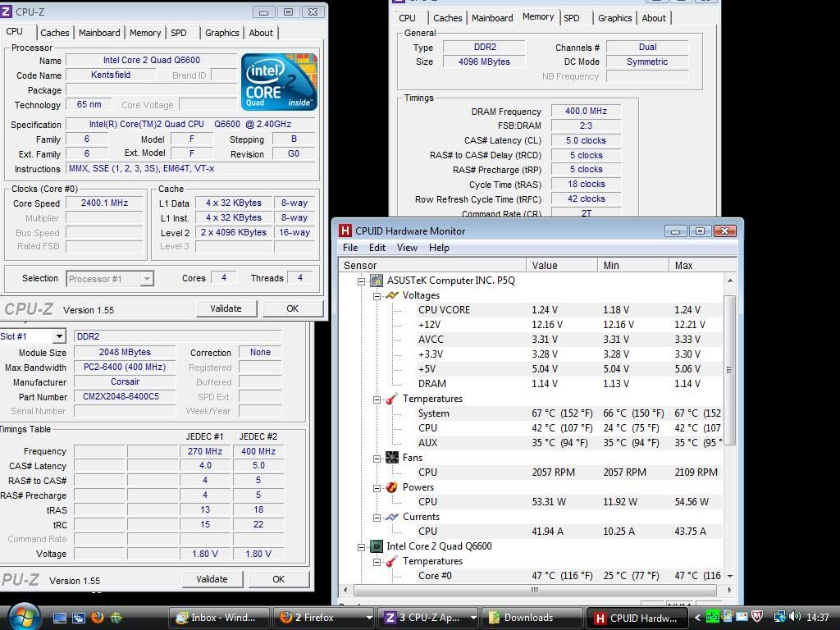Open the View menu in Hardware Monitor
Screen dimensions: 840x630
tap(407, 248)
